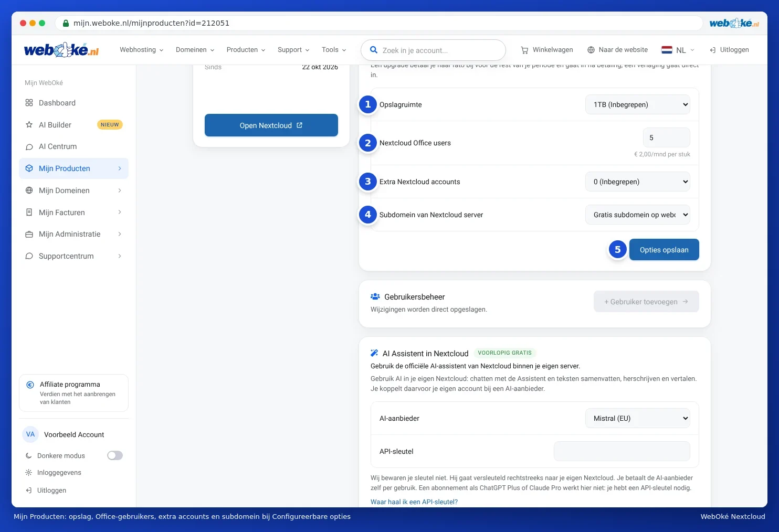Click the VA account avatar
779x532 pixels.
[x=30, y=434]
